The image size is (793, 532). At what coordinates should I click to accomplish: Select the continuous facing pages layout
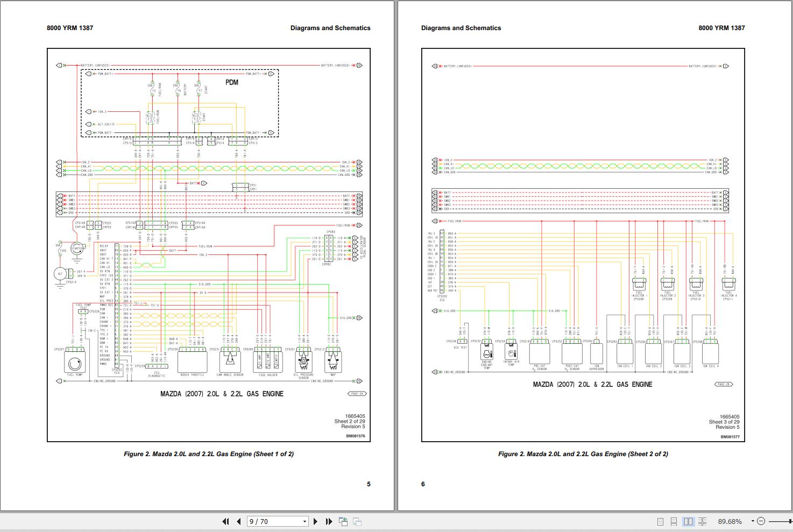pos(702,521)
